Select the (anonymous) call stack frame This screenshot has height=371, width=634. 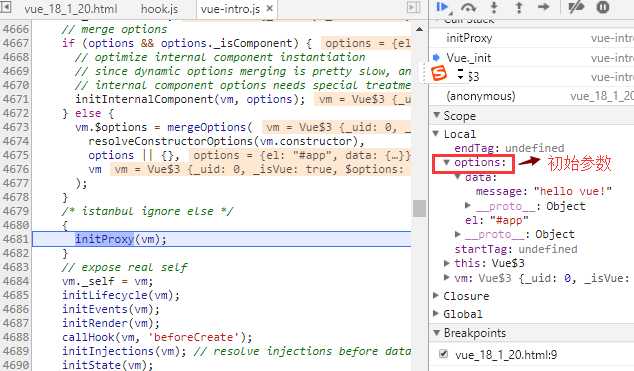pos(531,96)
